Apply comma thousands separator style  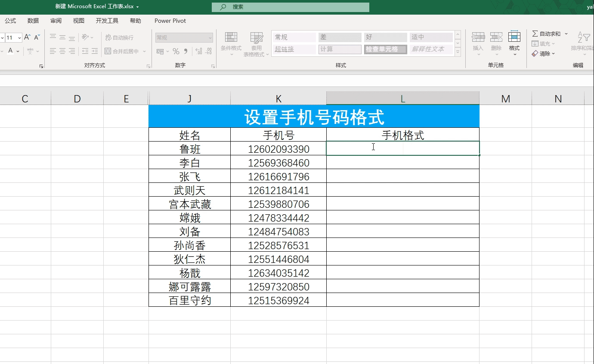click(x=186, y=51)
